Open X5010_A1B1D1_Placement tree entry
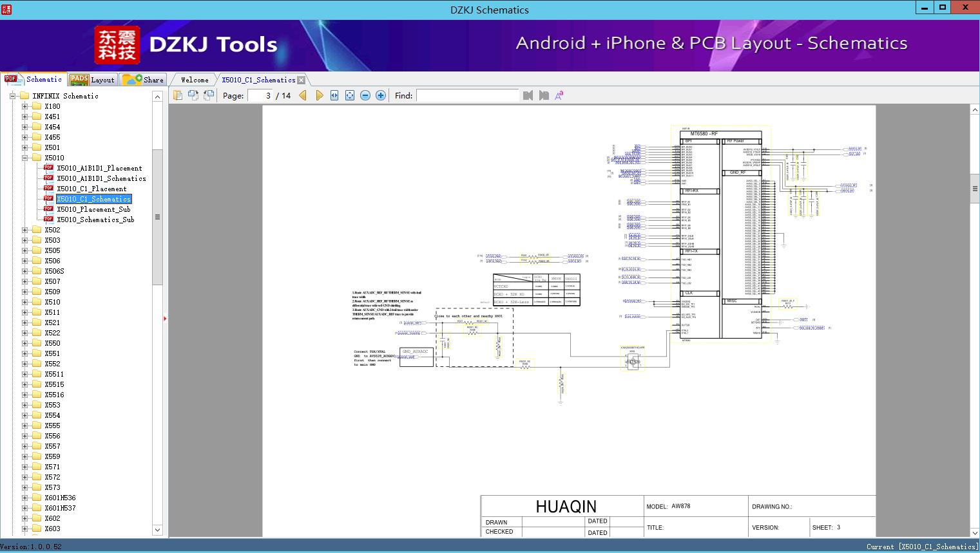The height and width of the screenshot is (553, 980). [x=99, y=168]
